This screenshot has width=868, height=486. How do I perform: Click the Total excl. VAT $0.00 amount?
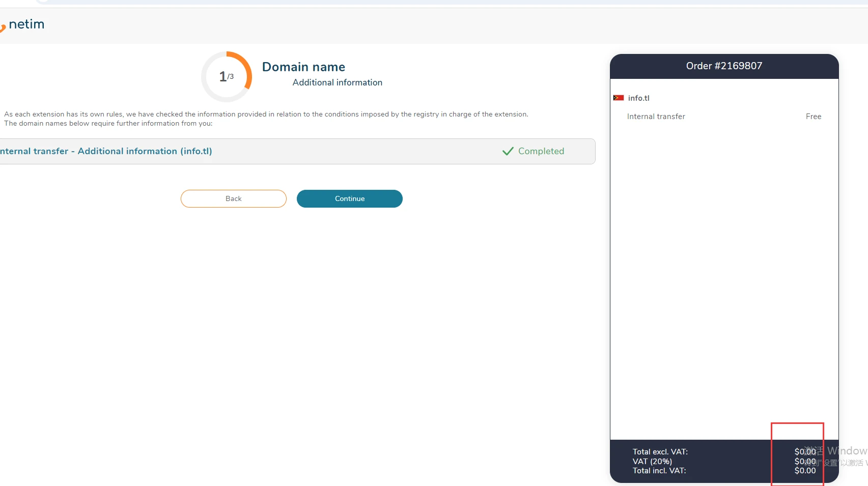[805, 452]
